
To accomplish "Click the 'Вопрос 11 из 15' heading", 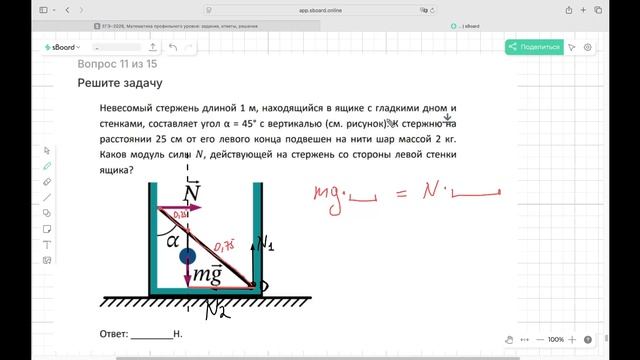I will click(117, 64).
